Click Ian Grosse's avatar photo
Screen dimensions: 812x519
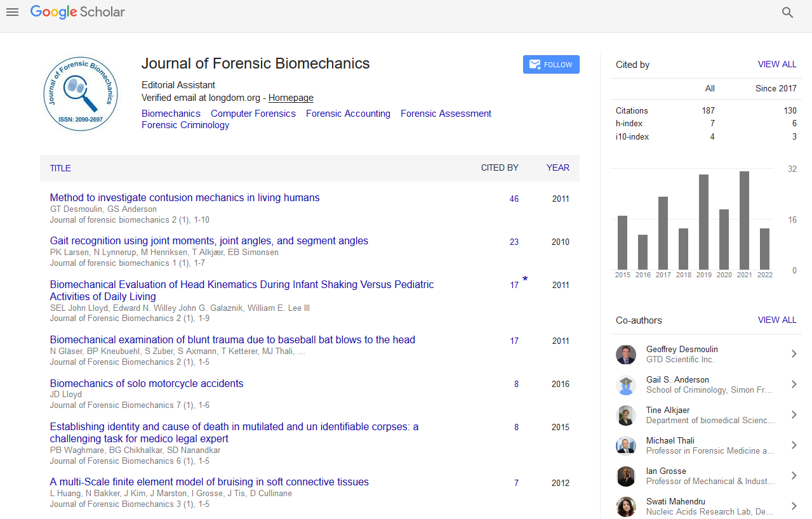pyautogui.click(x=626, y=476)
